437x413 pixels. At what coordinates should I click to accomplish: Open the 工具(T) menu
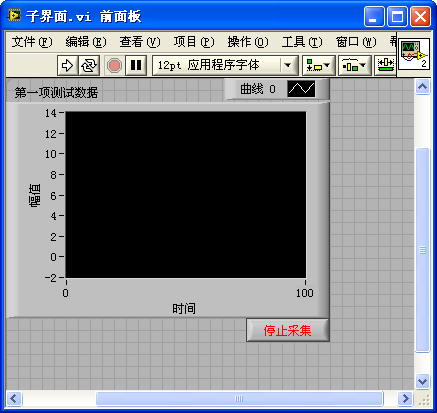click(x=302, y=42)
